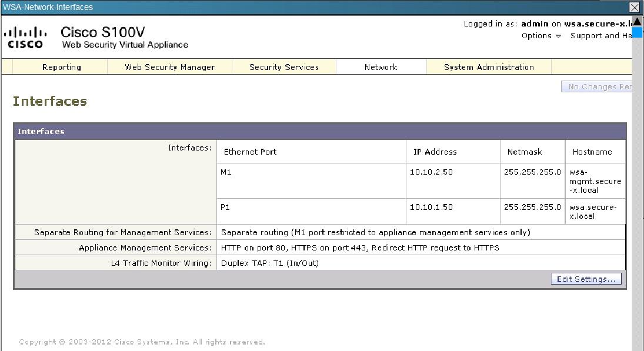This screenshot has width=644, height=351.
Task: Select the M1 ethernet port cell
Action: tap(311, 181)
